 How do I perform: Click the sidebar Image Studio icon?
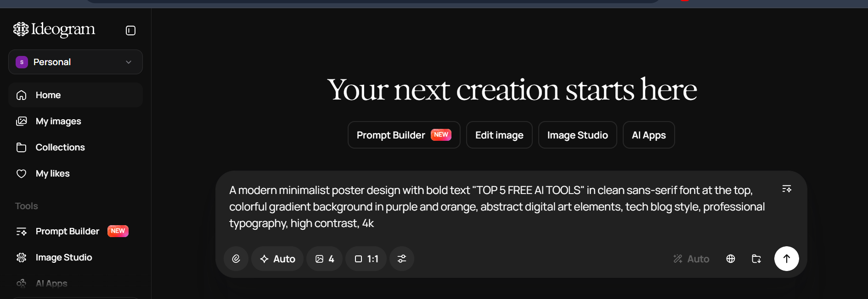pyautogui.click(x=21, y=257)
